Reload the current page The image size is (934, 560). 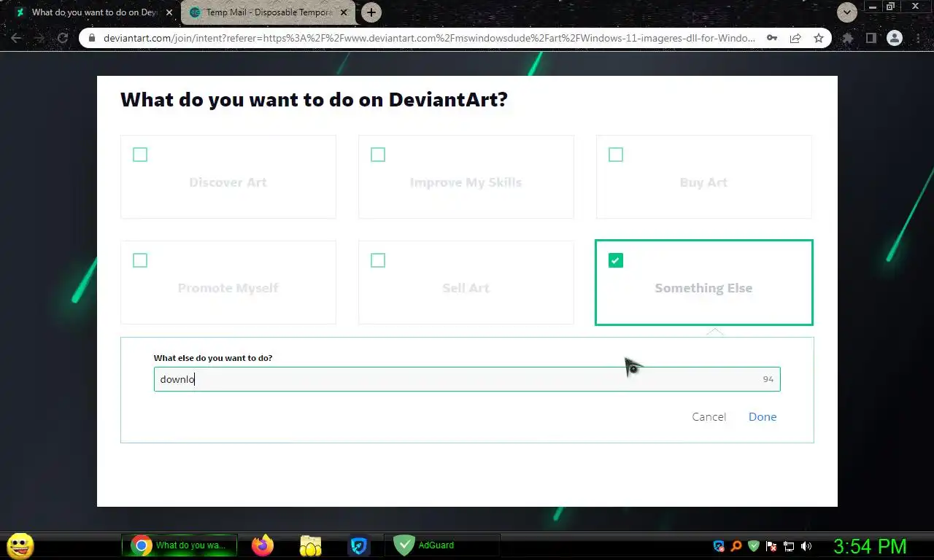pyautogui.click(x=63, y=38)
